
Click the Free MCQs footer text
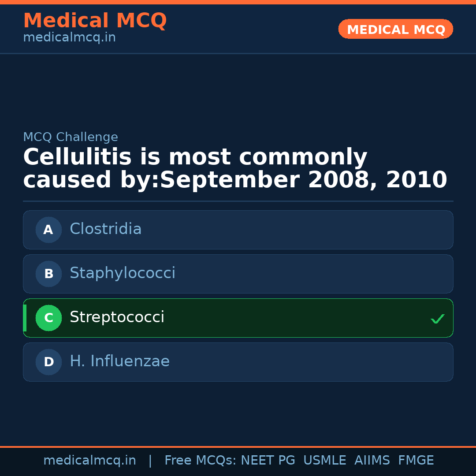200,461
